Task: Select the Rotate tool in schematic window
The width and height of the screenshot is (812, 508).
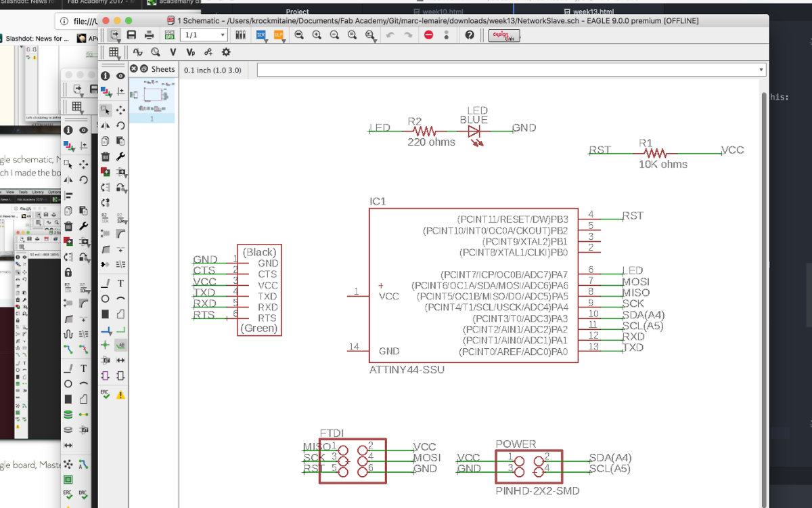Action: pos(120,125)
